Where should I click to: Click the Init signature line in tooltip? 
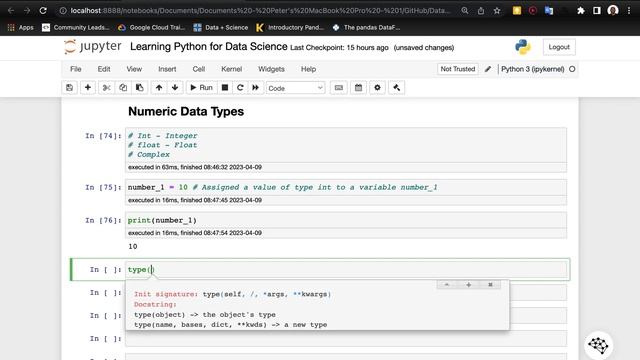[x=232, y=294]
